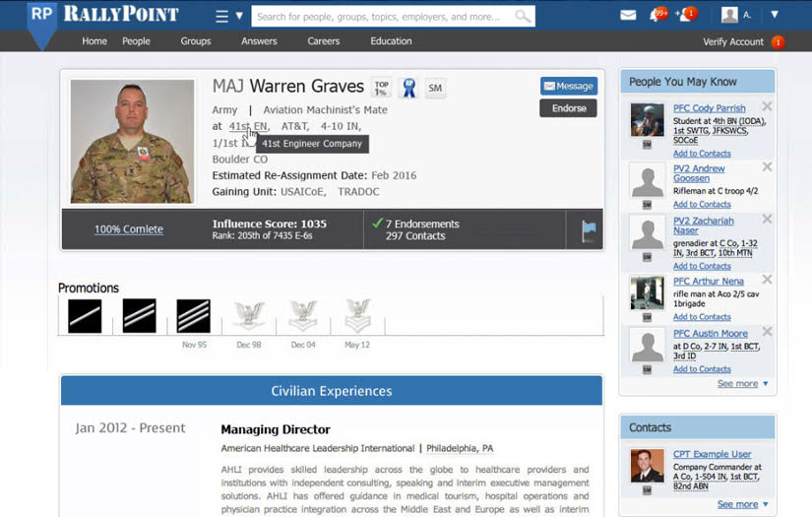This screenshot has width=812, height=517.
Task: Dismiss PFC Austin Moore suggestion
Action: click(767, 332)
